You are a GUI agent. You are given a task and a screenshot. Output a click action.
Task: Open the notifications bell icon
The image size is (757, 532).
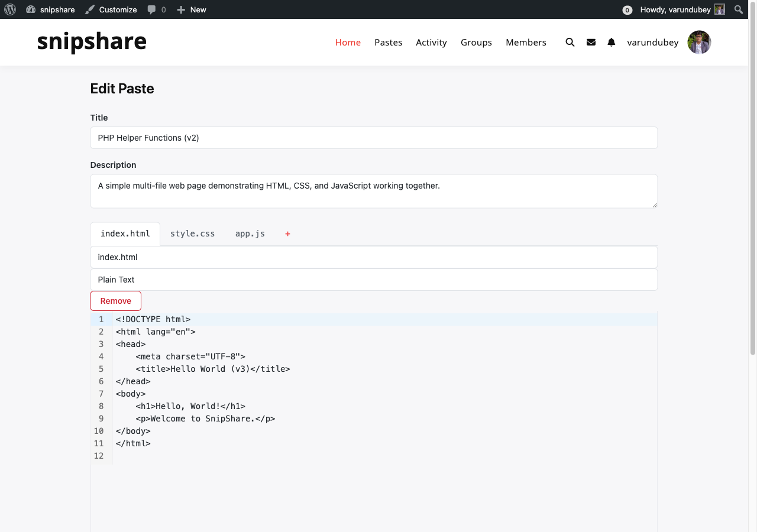612,43
